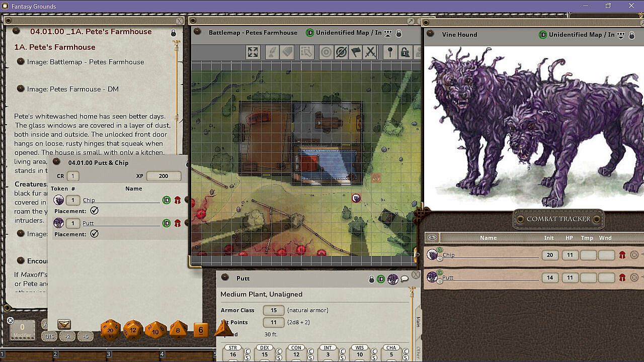The width and height of the screenshot is (644, 362).
Task: Toggle the mask visibility tool on battlemap
Action: [x=341, y=52]
